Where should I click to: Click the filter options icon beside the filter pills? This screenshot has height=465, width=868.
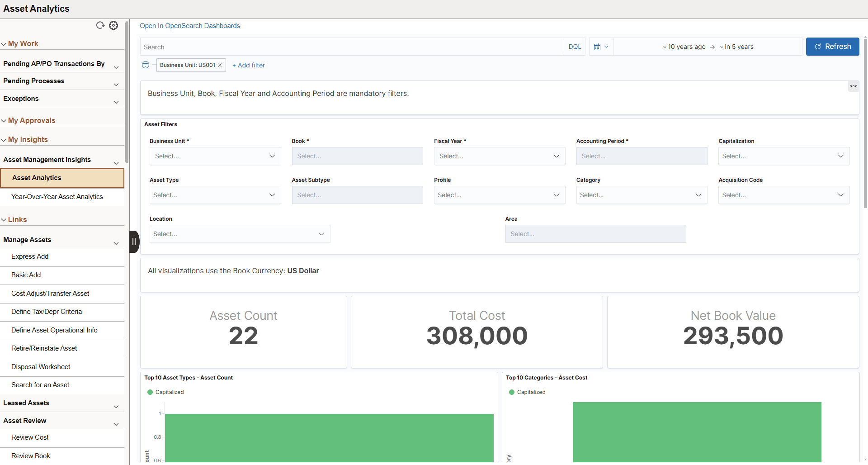[x=146, y=65]
